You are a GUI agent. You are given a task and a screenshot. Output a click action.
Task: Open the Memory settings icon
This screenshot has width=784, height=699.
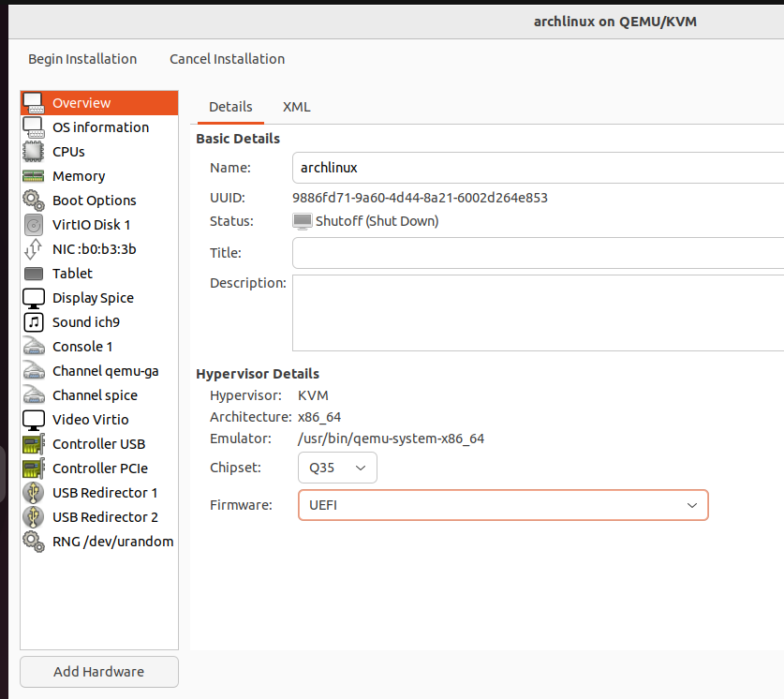click(x=33, y=175)
